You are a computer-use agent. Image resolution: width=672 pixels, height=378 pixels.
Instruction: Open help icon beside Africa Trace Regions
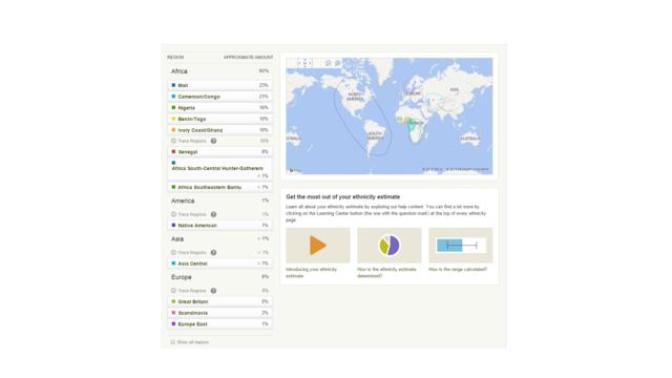(x=213, y=141)
